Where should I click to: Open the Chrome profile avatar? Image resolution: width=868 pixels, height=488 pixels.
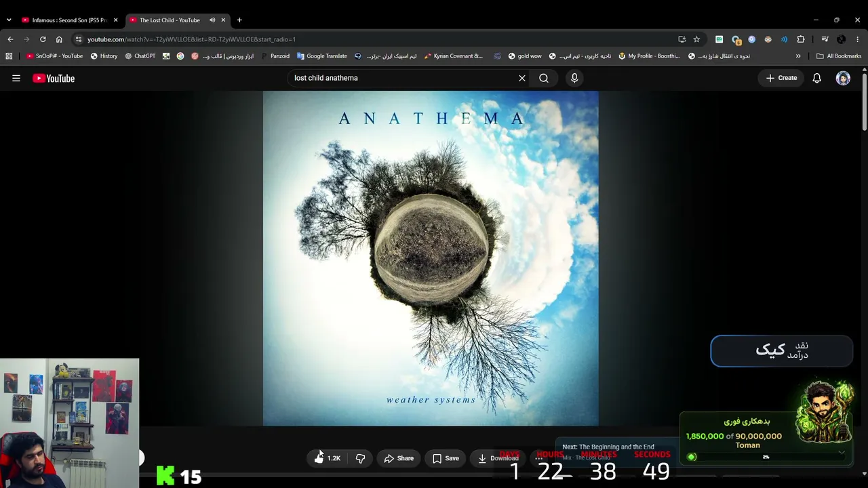(x=841, y=39)
